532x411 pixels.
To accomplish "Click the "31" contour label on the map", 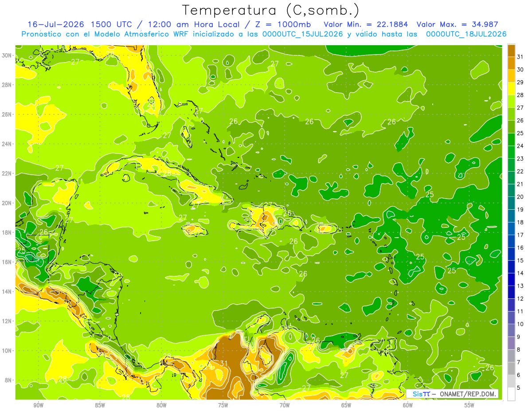I will tap(224, 364).
